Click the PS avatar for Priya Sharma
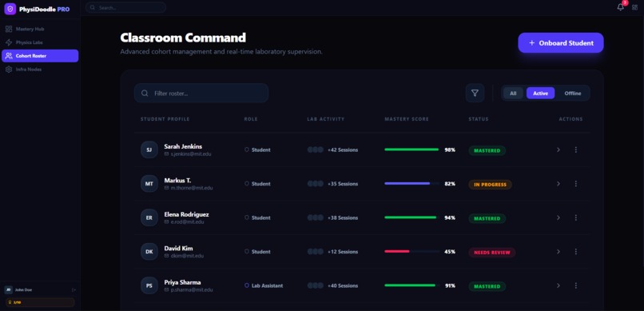The width and height of the screenshot is (644, 311). click(149, 285)
